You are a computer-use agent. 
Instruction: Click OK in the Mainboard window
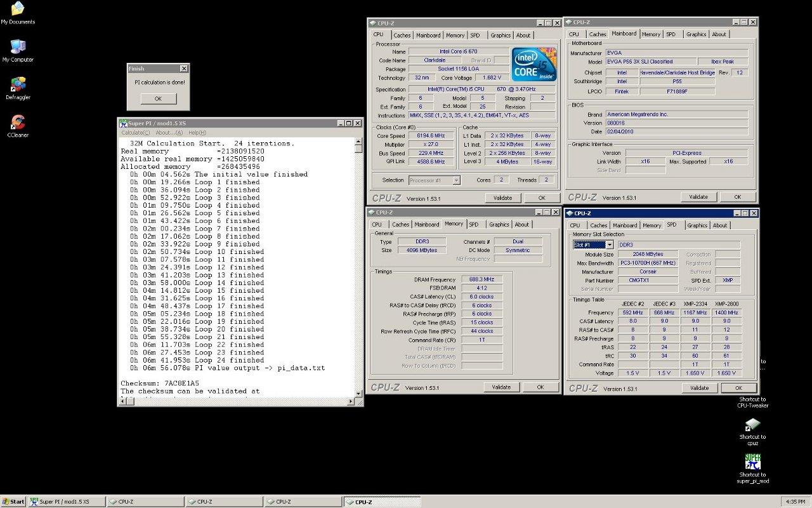(x=737, y=197)
